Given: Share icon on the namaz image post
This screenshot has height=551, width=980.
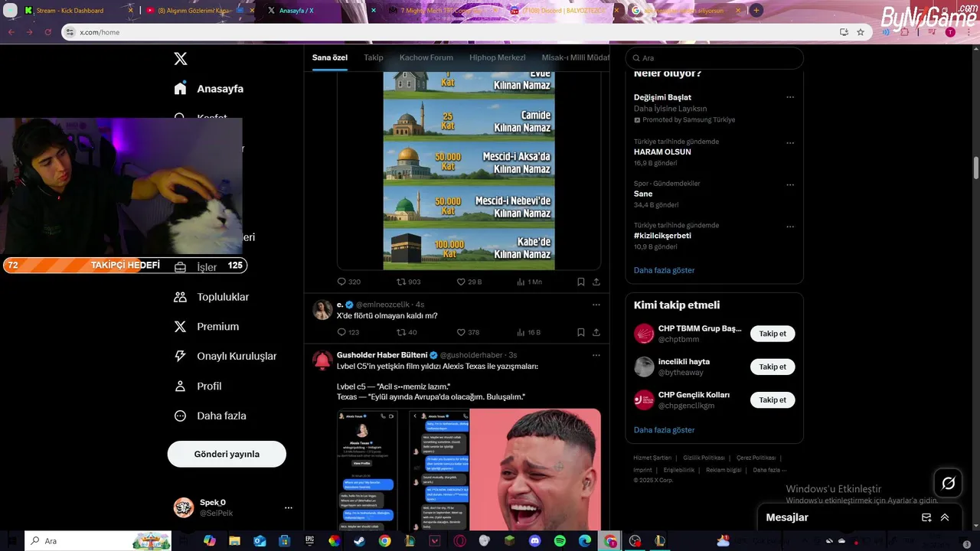Looking at the screenshot, I should click(x=596, y=282).
